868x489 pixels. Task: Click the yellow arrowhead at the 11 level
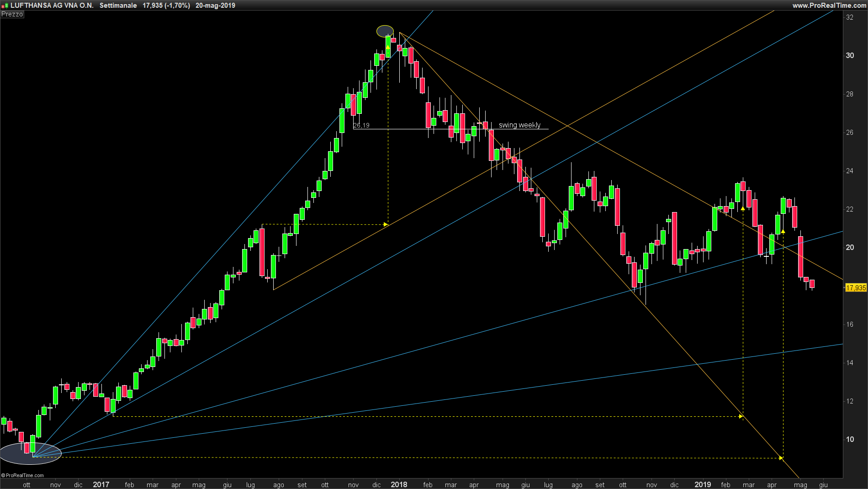741,416
